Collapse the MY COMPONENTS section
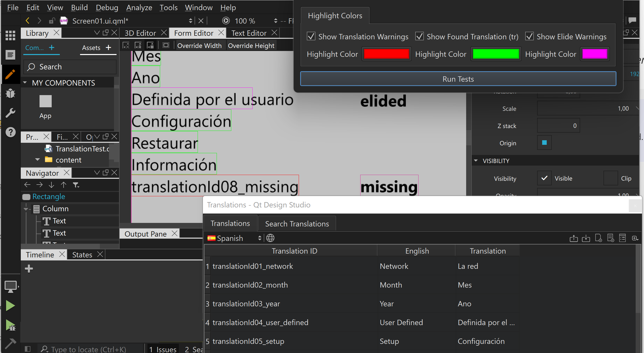 pos(25,83)
